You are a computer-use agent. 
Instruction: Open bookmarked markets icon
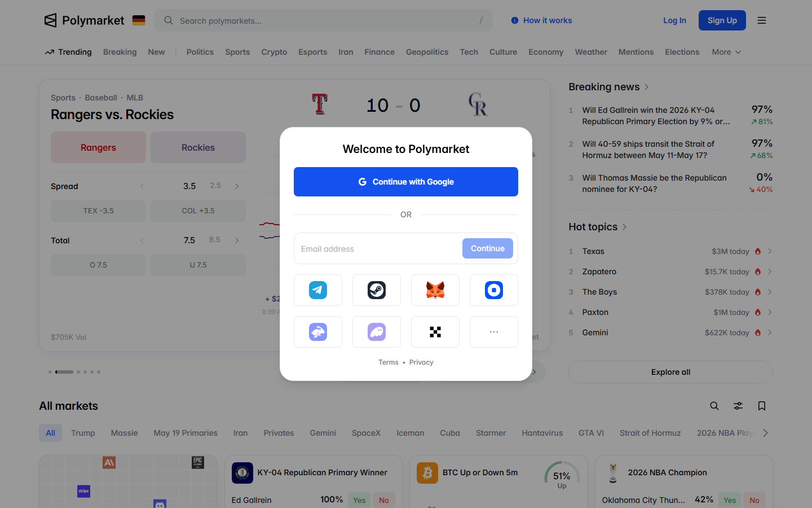click(x=762, y=406)
